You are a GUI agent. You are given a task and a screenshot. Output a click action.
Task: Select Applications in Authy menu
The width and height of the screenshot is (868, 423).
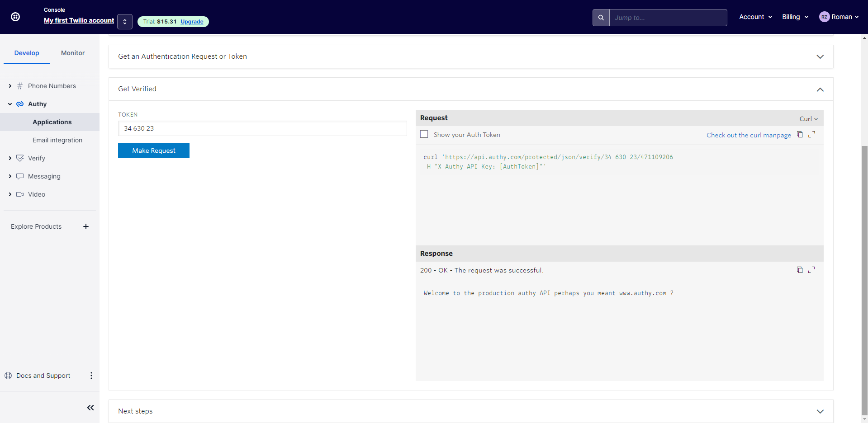(x=52, y=122)
